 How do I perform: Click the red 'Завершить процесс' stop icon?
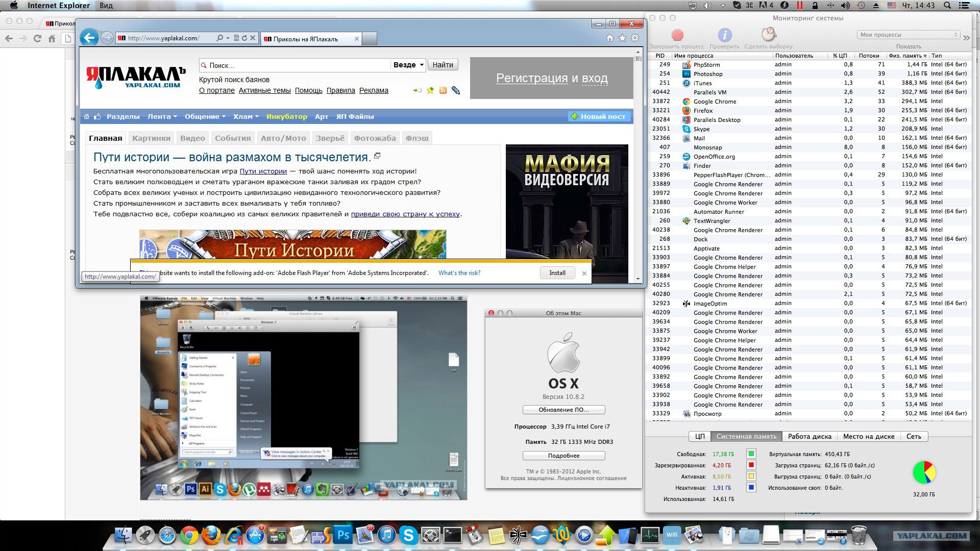(677, 35)
